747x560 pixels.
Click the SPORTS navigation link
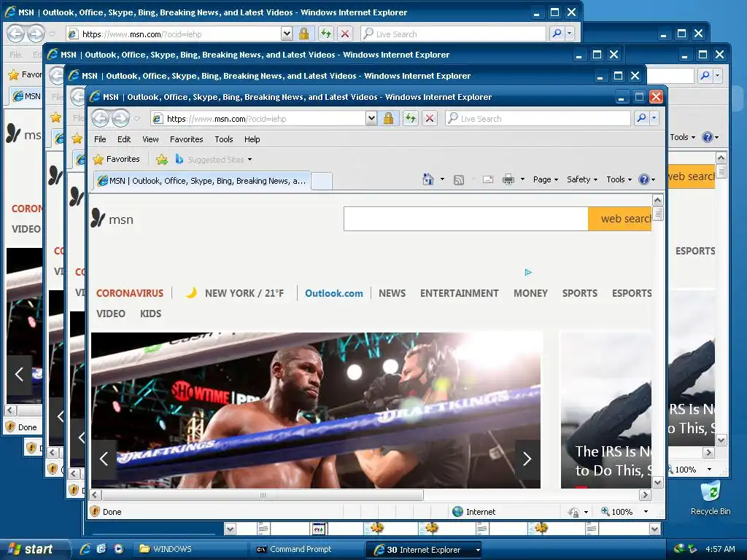click(x=579, y=293)
